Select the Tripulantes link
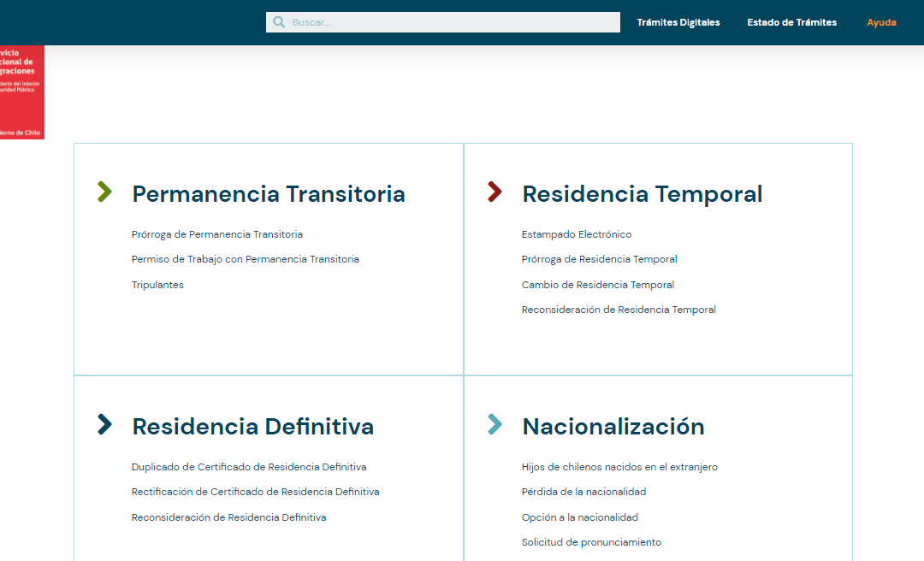Screen dimensions: 924x561 coord(157,285)
